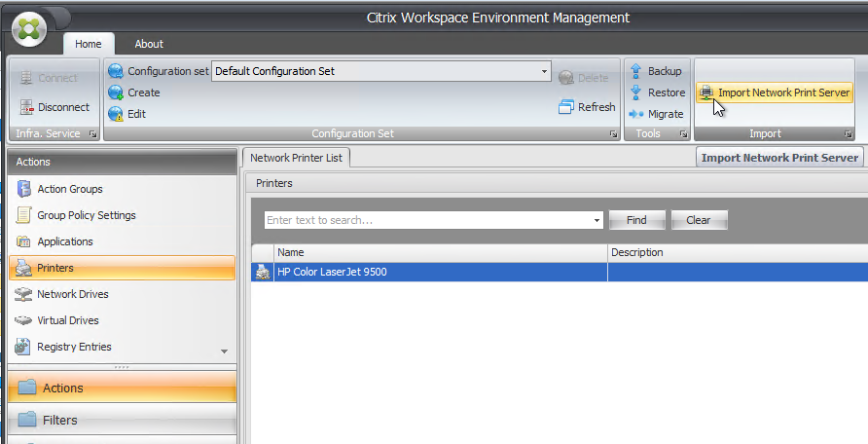Click the pane splitter grip above Actions

(122, 367)
